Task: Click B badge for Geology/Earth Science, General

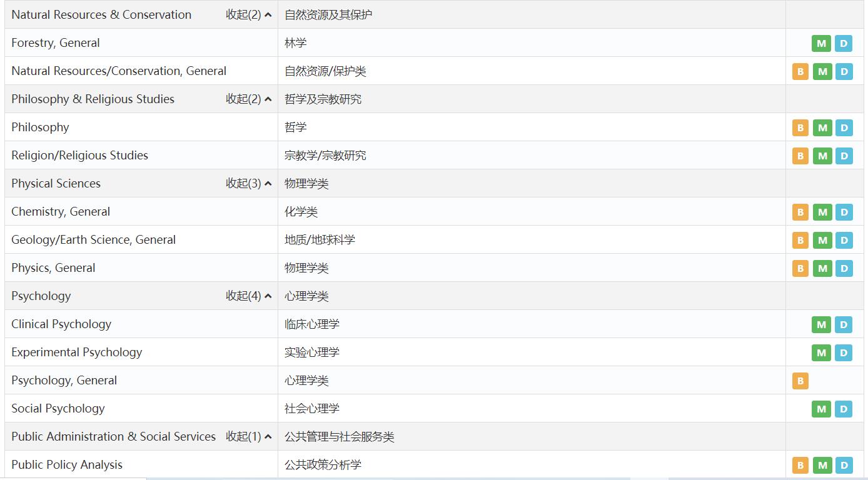Action: pyautogui.click(x=800, y=240)
